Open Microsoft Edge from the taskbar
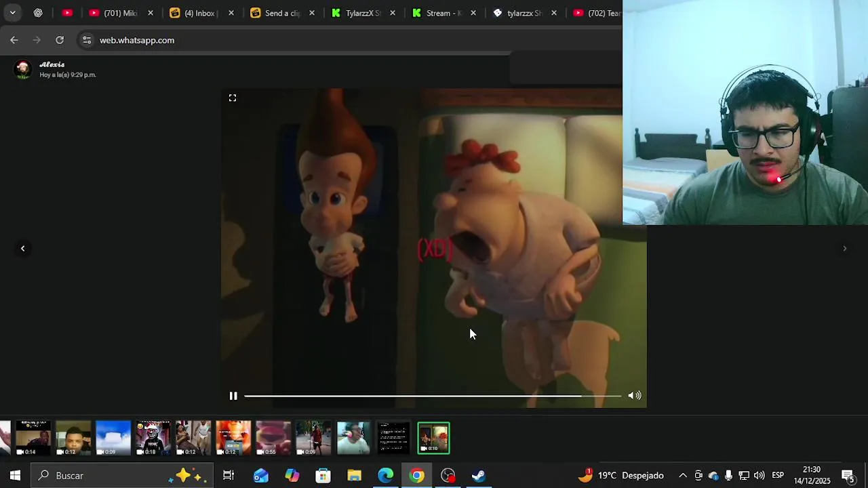868x488 pixels. (x=386, y=476)
